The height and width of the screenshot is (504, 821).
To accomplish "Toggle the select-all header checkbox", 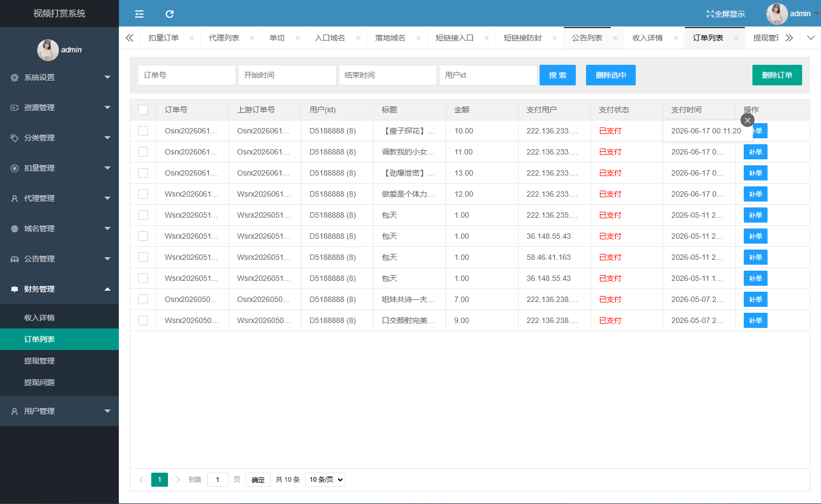I will click(x=143, y=110).
